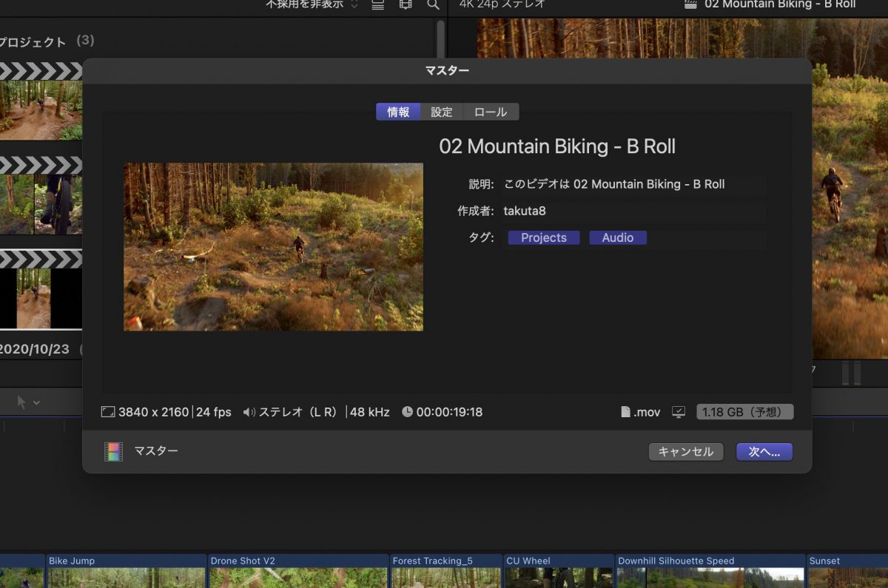This screenshot has width=888, height=588.
Task: Switch to the 情報 tab
Action: tap(398, 112)
